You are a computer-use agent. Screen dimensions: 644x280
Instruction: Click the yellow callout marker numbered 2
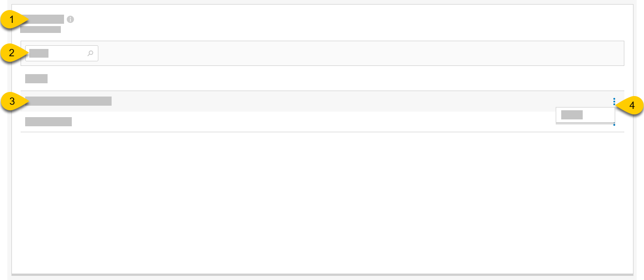tap(12, 53)
